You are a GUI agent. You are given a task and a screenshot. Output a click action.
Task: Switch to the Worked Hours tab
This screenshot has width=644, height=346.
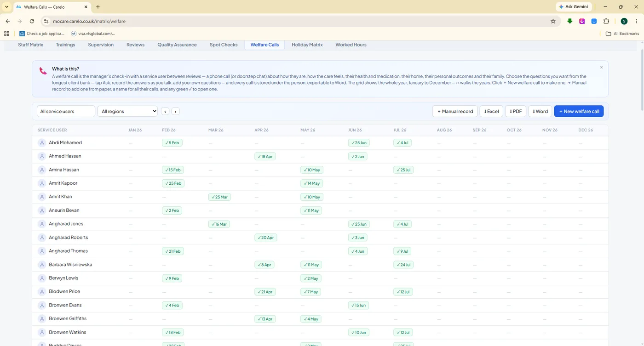(351, 45)
